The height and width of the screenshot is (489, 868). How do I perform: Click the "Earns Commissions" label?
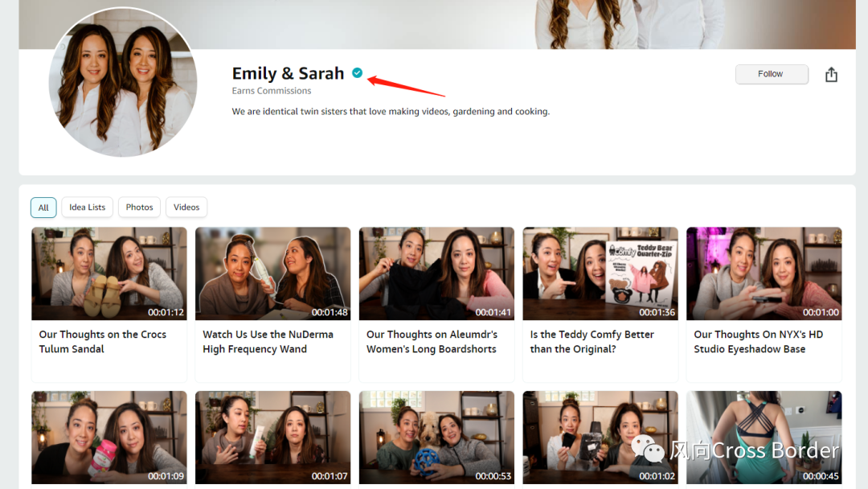pyautogui.click(x=272, y=91)
